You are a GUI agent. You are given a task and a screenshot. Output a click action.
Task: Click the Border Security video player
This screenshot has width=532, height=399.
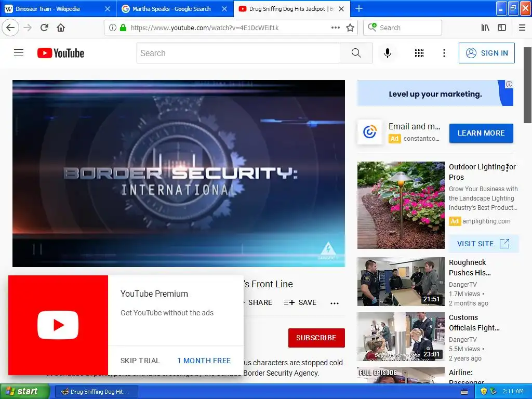[179, 174]
